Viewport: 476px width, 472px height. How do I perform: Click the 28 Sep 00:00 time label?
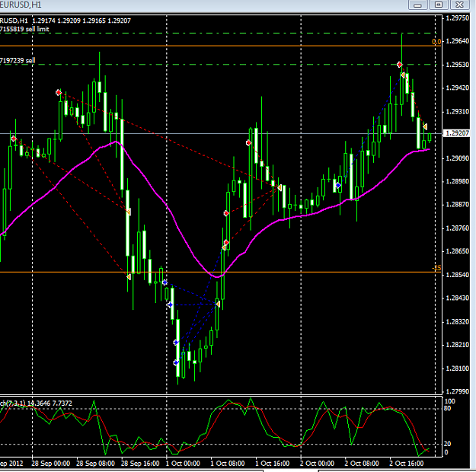click(51, 464)
